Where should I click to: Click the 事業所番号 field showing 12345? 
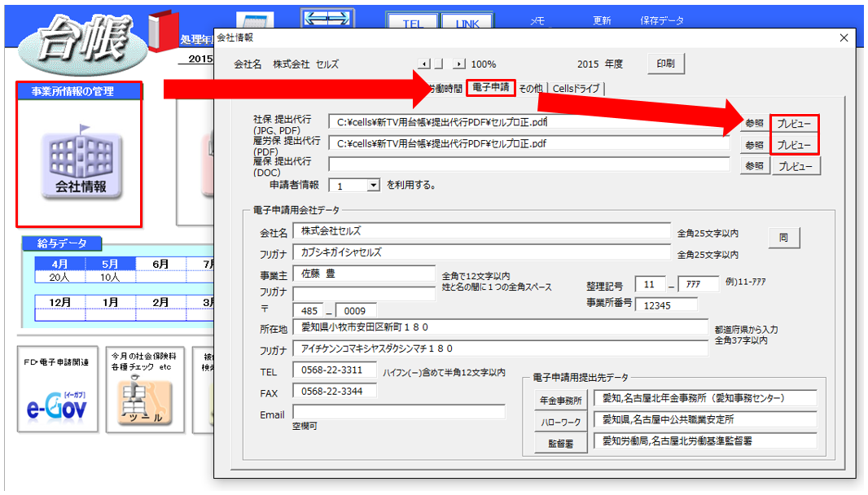point(667,305)
